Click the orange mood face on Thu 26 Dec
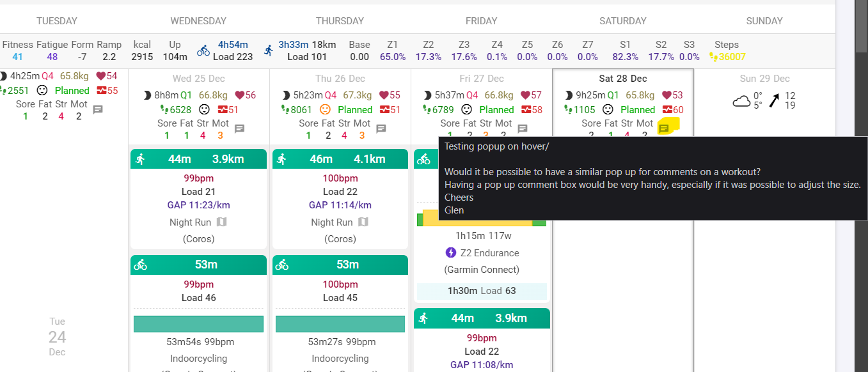Viewport: 868px width, 372px height. click(x=325, y=109)
